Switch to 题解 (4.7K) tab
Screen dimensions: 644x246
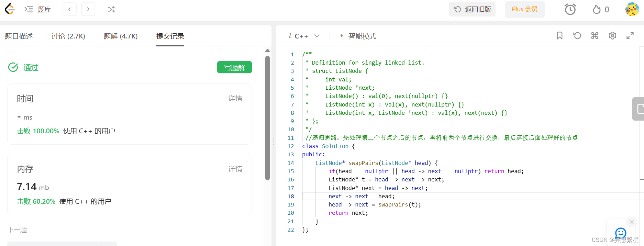coord(121,36)
